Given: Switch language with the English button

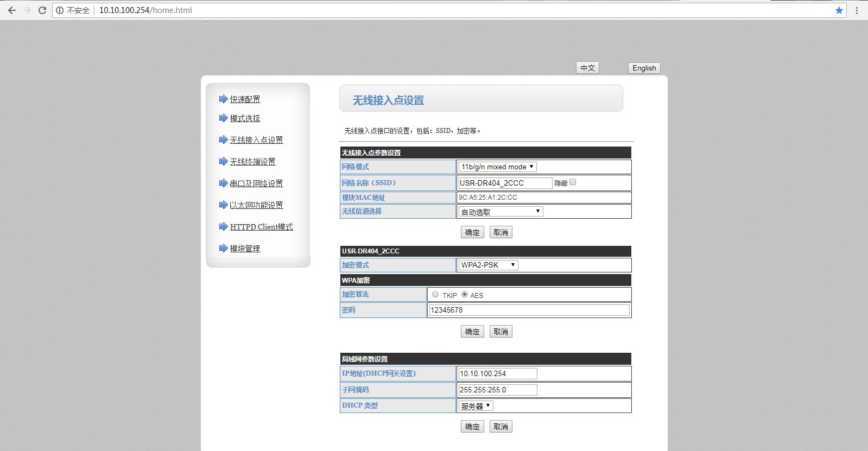Looking at the screenshot, I should [x=644, y=68].
